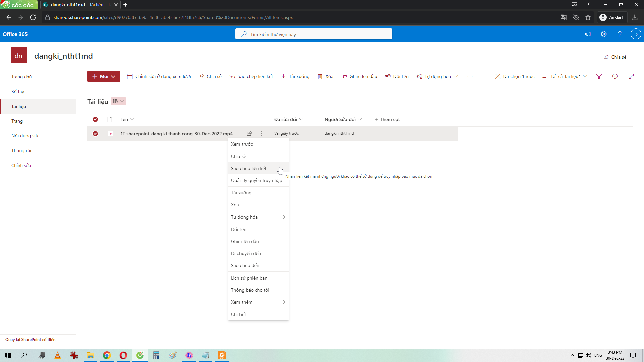Expand Tự động hóa submenu in context menu
This screenshot has height=362, width=644.
click(x=258, y=217)
